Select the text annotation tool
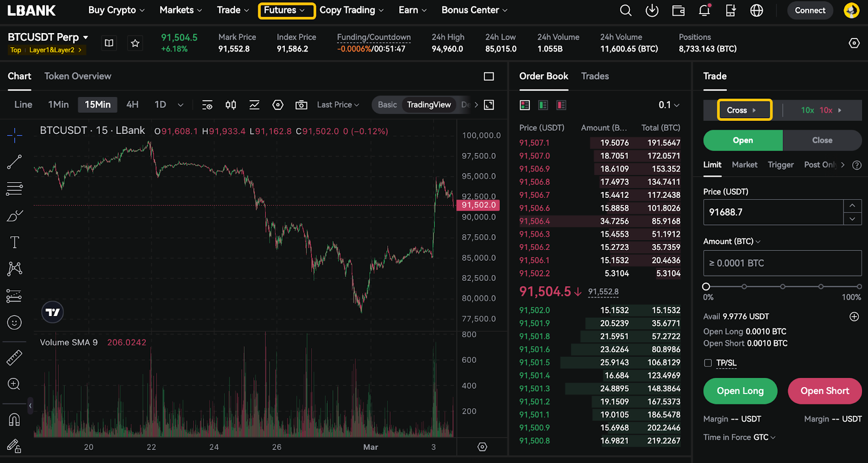 click(15, 242)
